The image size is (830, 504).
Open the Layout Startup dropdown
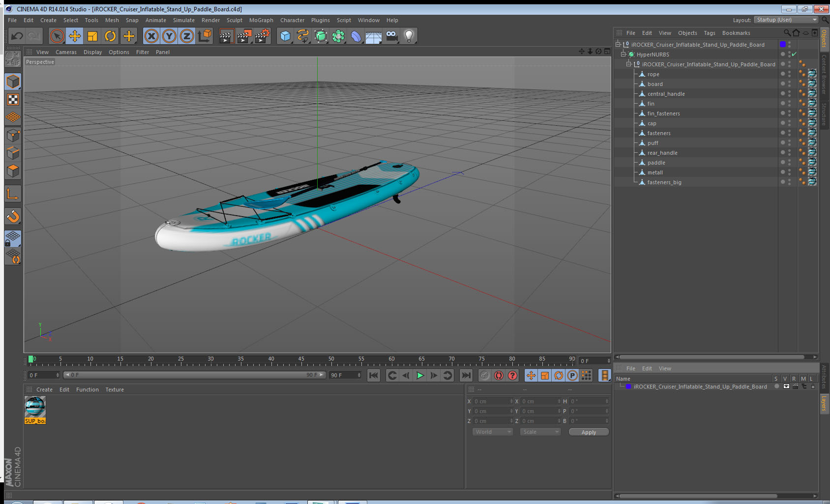[x=786, y=20]
